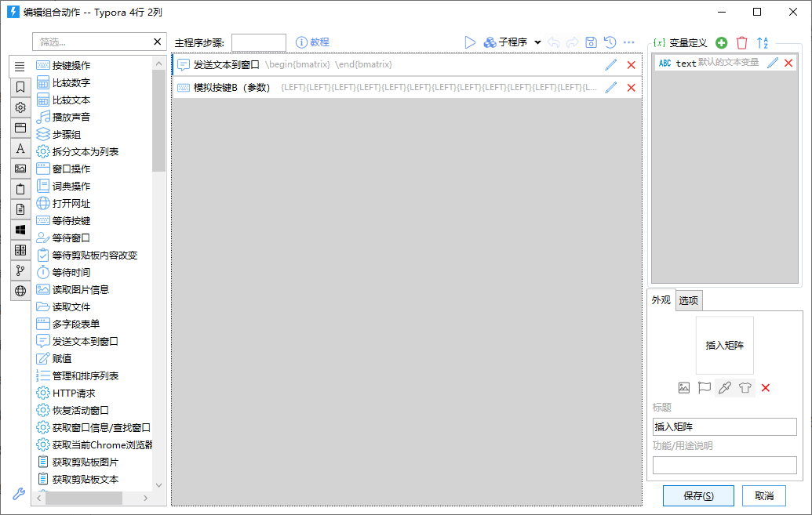Sort variables with the A-Z sort icon

pos(763,42)
